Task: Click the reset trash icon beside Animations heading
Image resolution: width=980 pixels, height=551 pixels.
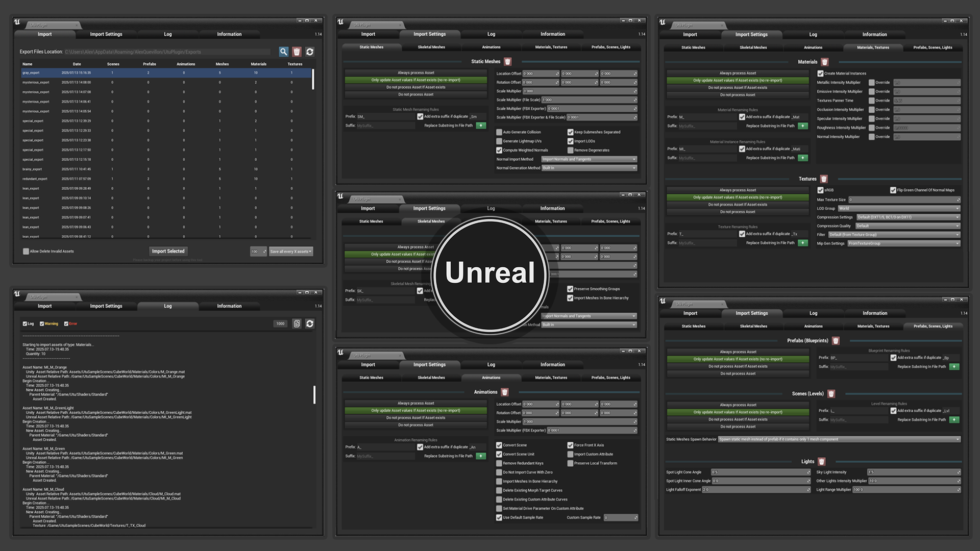Action: (505, 392)
